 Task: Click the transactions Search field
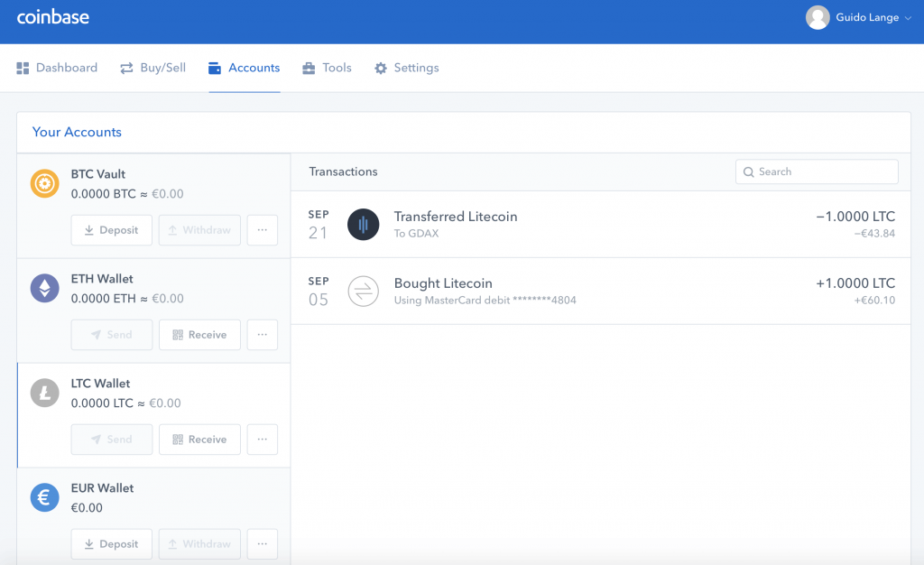817,171
